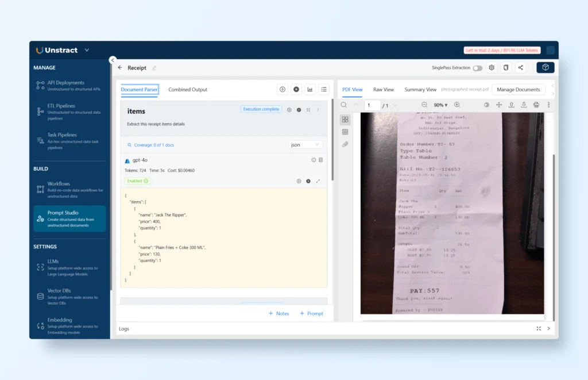The image size is (588, 380).
Task: Click the bar chart icon beside Combined Output
Action: (x=310, y=90)
